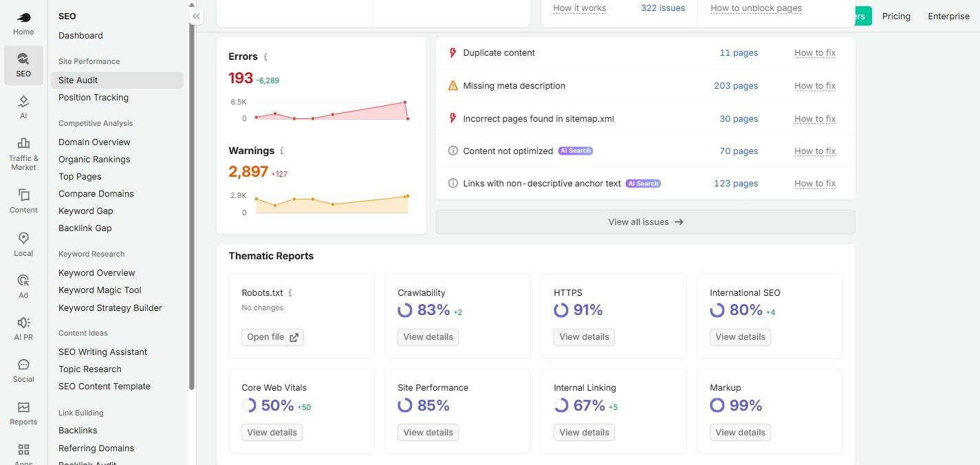Open the 11 pages duplicate content link
Viewport: 980px width, 465px height.
pos(739,52)
